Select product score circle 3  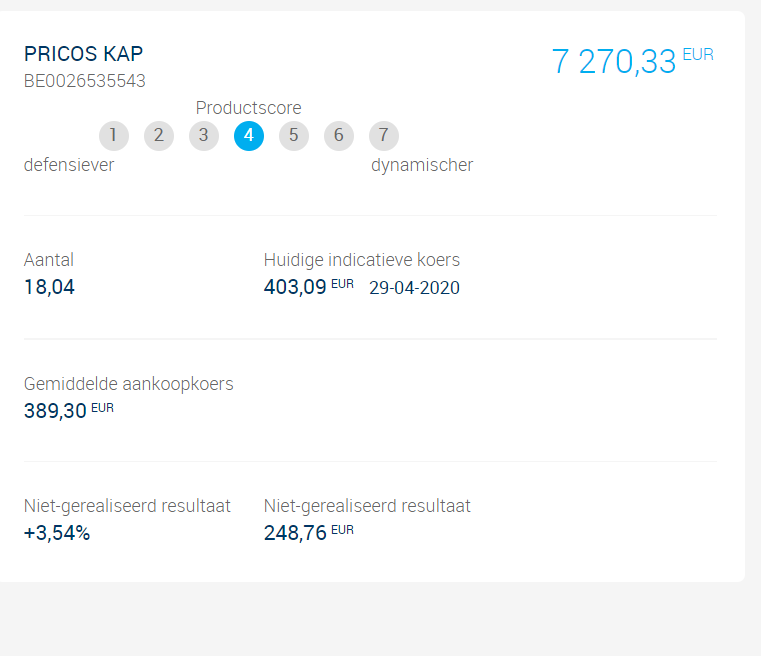(204, 136)
